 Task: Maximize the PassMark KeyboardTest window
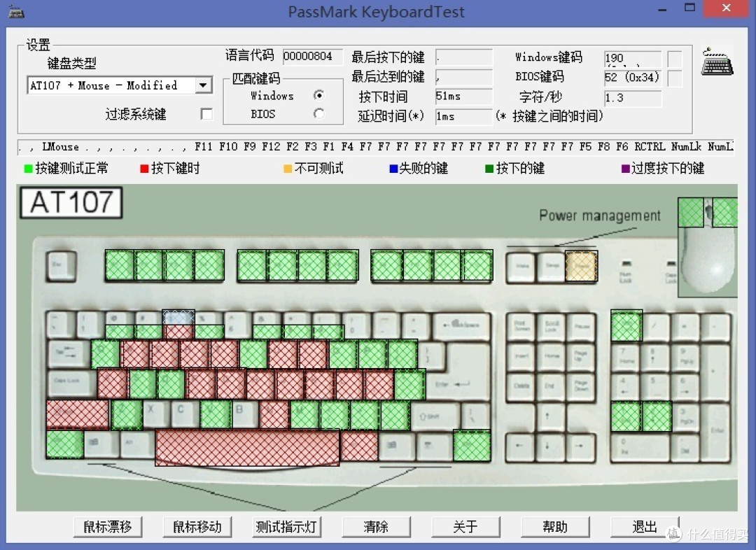coord(690,8)
